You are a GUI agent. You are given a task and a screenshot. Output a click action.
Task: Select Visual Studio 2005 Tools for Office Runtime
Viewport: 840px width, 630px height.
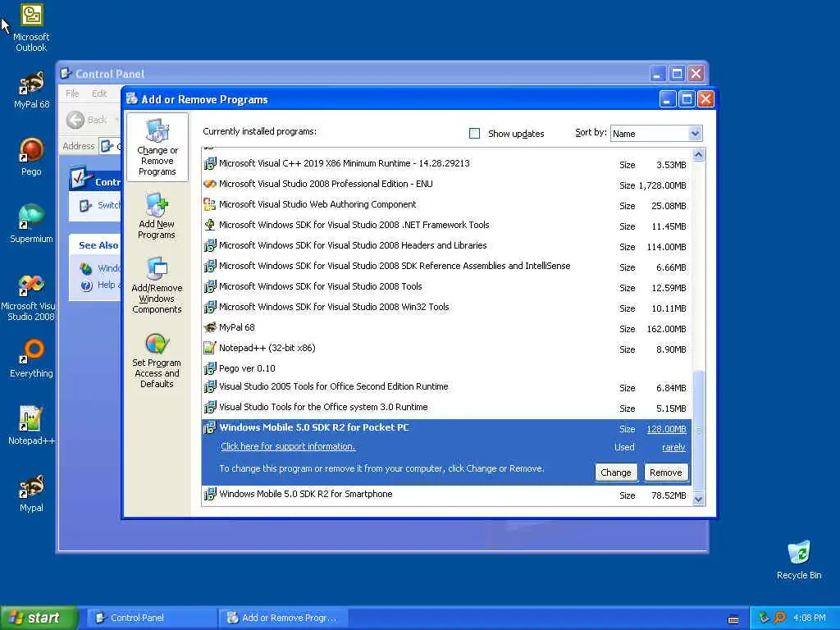point(446,387)
